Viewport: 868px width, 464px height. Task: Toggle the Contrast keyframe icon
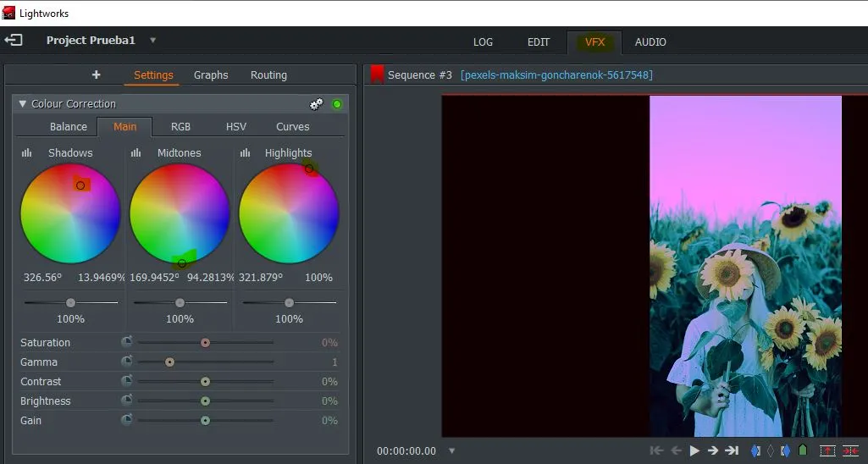pyautogui.click(x=127, y=381)
